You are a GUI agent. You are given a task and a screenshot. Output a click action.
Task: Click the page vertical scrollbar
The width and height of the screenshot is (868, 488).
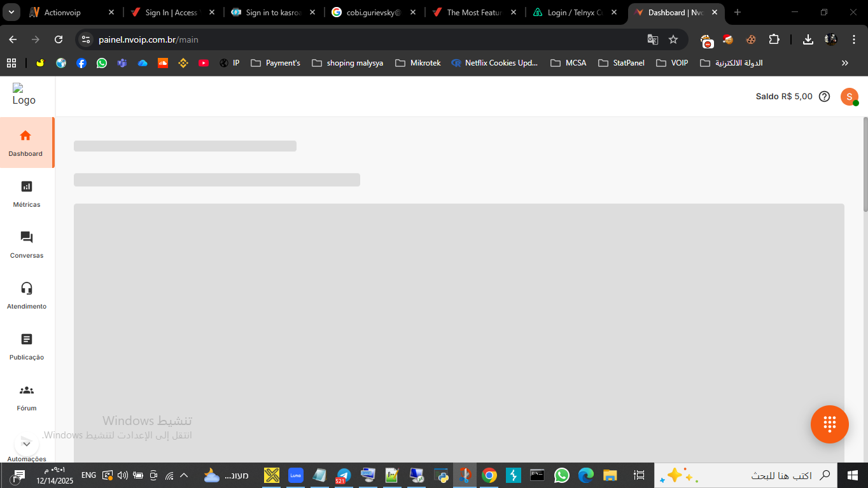pos(865,165)
